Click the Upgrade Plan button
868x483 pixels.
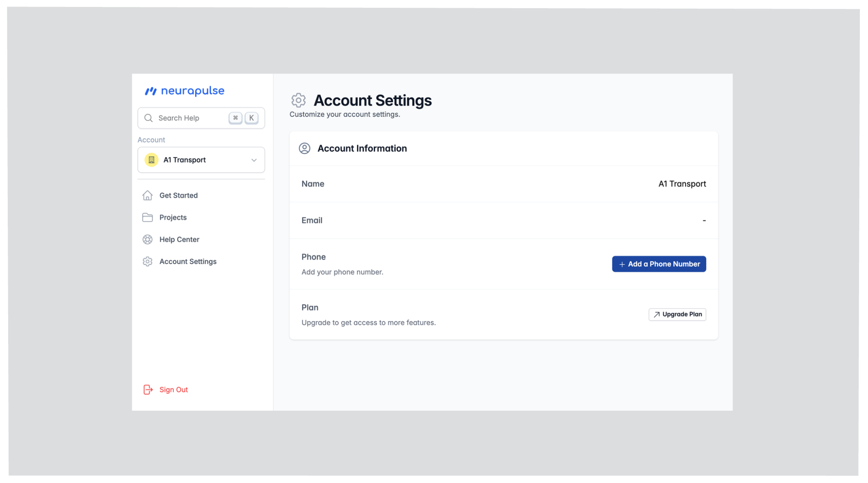coord(677,314)
